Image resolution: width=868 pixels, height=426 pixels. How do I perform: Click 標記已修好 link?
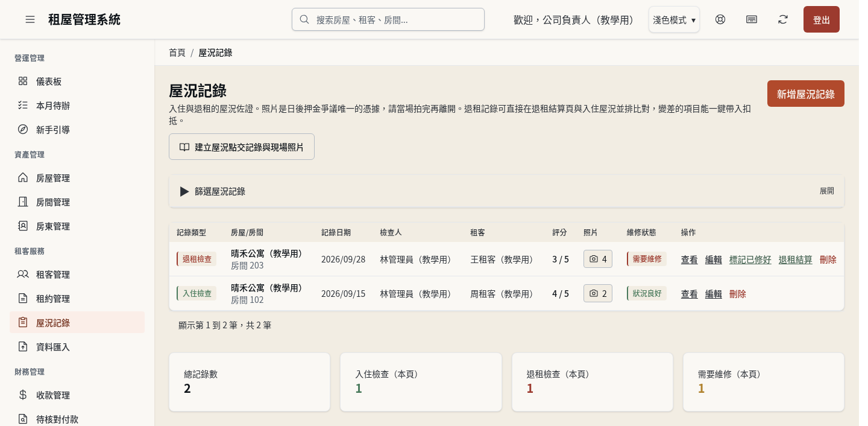(750, 259)
